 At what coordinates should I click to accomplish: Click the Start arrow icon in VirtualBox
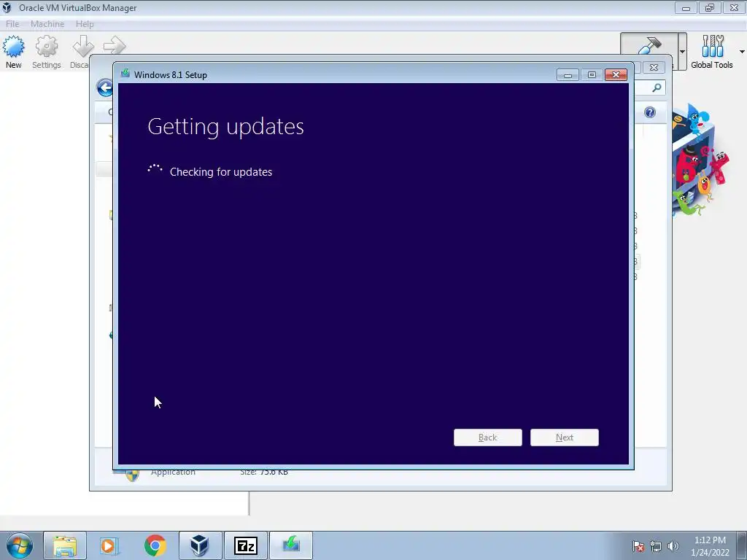(115, 46)
